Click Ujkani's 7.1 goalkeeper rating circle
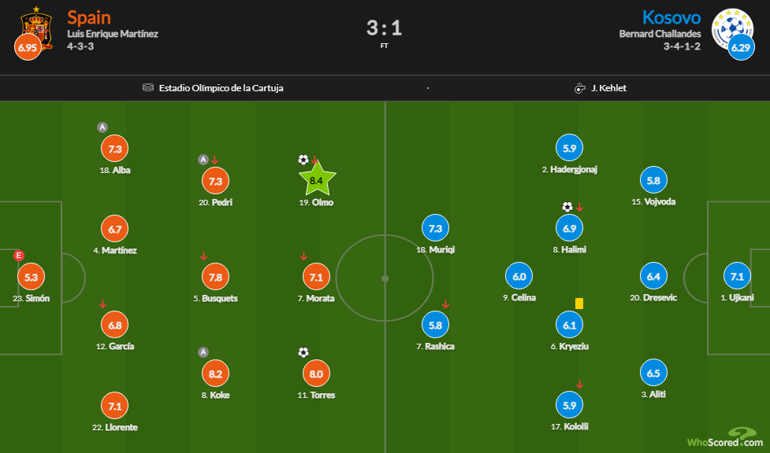770x453 pixels. pyautogui.click(x=737, y=277)
